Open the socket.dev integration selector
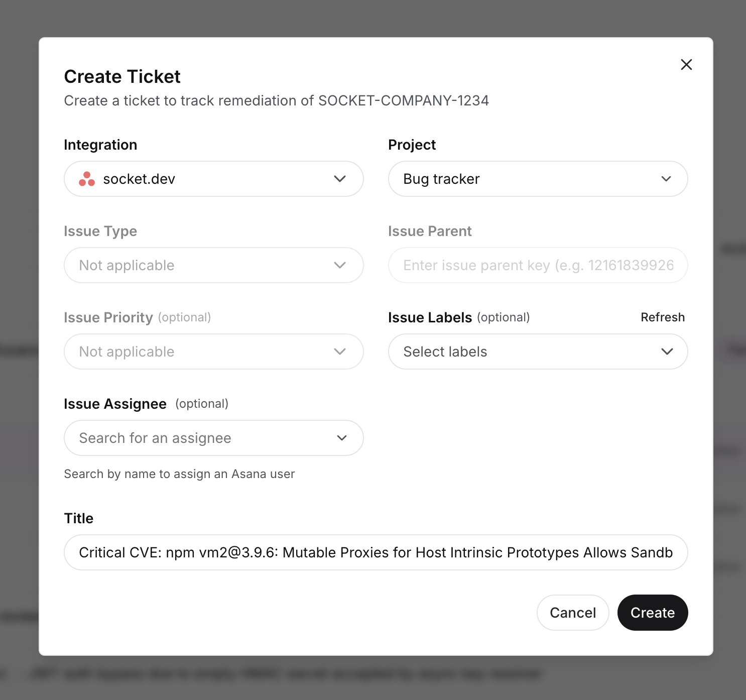The width and height of the screenshot is (746, 700). point(214,179)
